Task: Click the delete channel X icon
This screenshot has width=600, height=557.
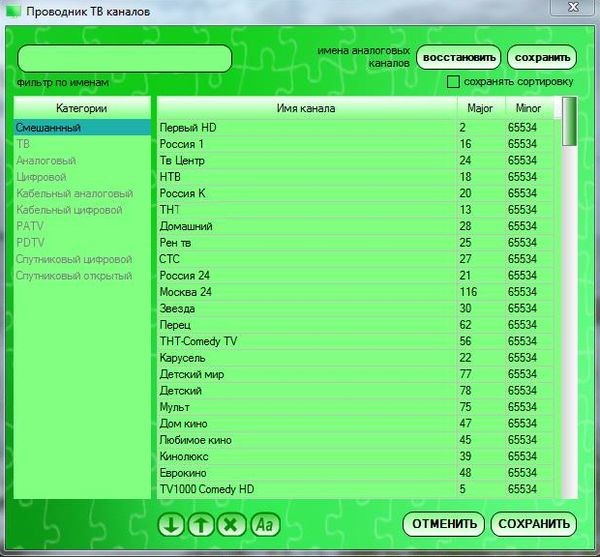Action: point(232,524)
